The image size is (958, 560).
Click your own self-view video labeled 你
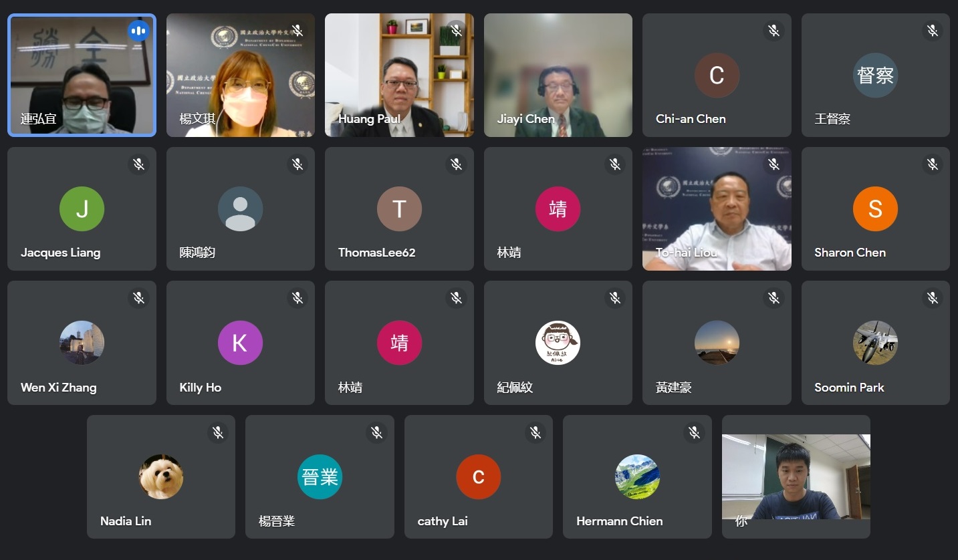tap(796, 477)
